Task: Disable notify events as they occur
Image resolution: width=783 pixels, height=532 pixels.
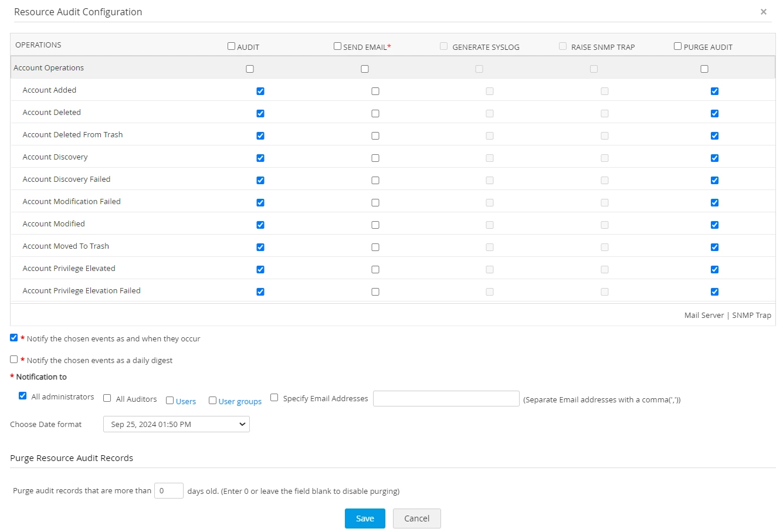Action: pos(13,337)
